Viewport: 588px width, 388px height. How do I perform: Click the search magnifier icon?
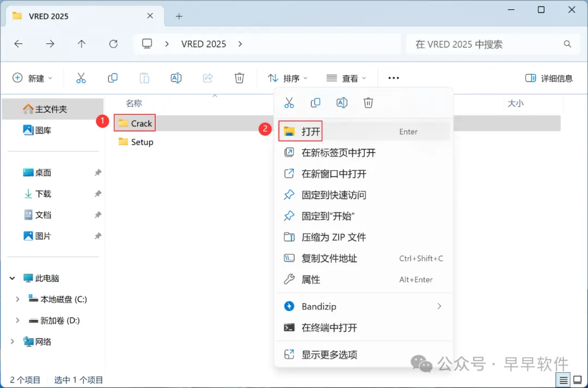[567, 44]
